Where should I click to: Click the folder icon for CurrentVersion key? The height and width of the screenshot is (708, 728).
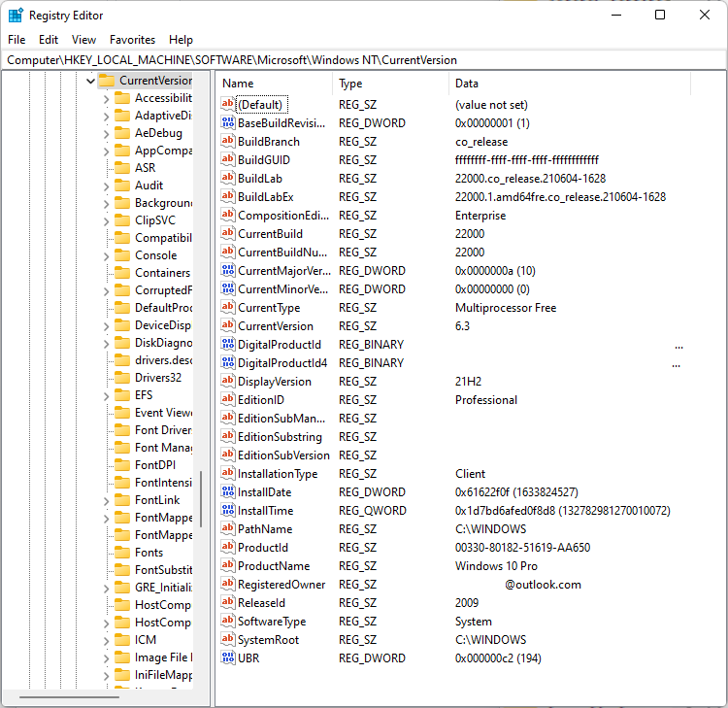pos(107,81)
